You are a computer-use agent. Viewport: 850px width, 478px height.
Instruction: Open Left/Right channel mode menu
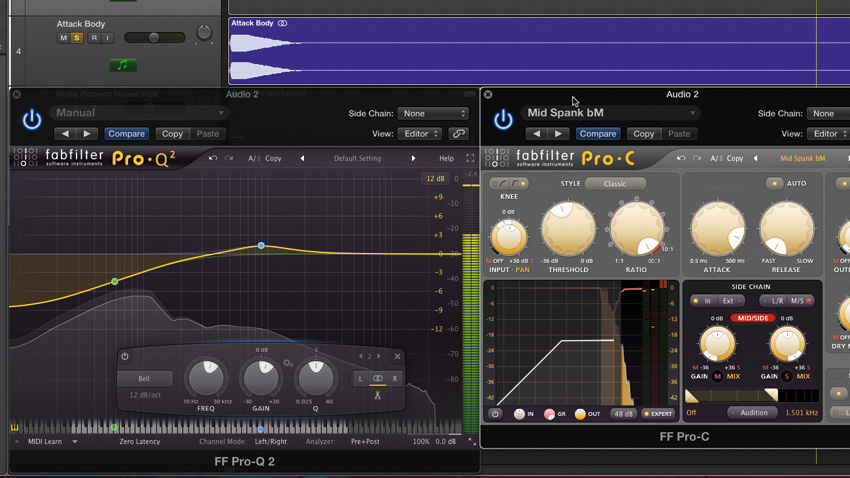[x=271, y=442]
